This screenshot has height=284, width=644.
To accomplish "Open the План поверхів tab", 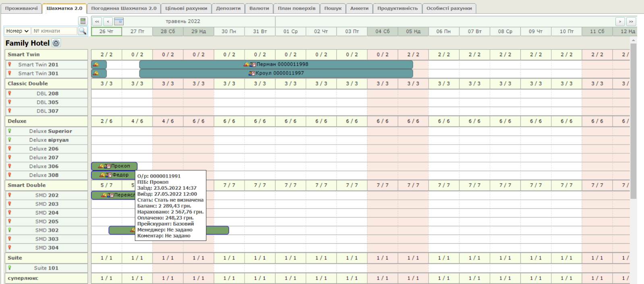I will pyautogui.click(x=296, y=8).
